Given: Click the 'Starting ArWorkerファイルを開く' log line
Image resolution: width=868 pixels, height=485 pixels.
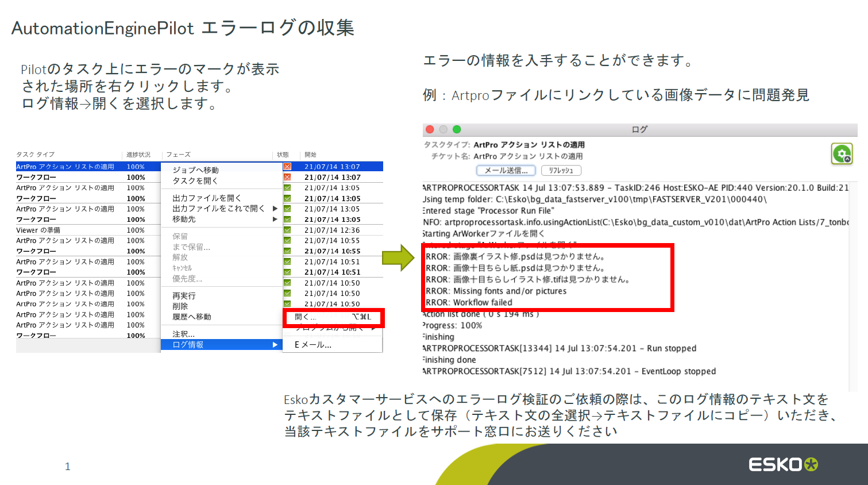Looking at the screenshot, I should click(484, 233).
